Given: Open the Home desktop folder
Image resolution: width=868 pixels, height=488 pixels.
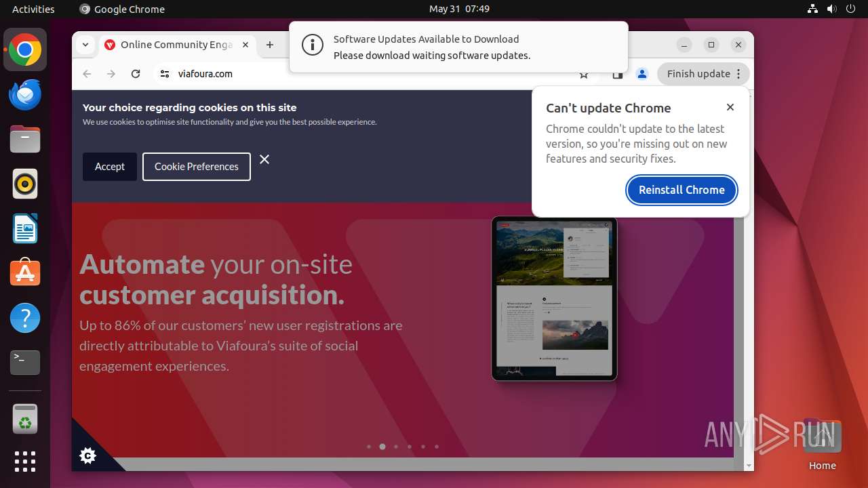Looking at the screenshot, I should click(x=822, y=445).
